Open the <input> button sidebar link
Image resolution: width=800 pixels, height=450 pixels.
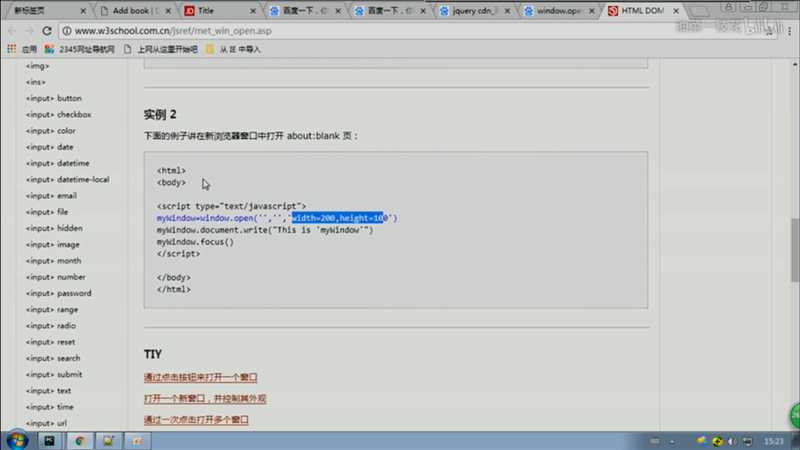[54, 98]
